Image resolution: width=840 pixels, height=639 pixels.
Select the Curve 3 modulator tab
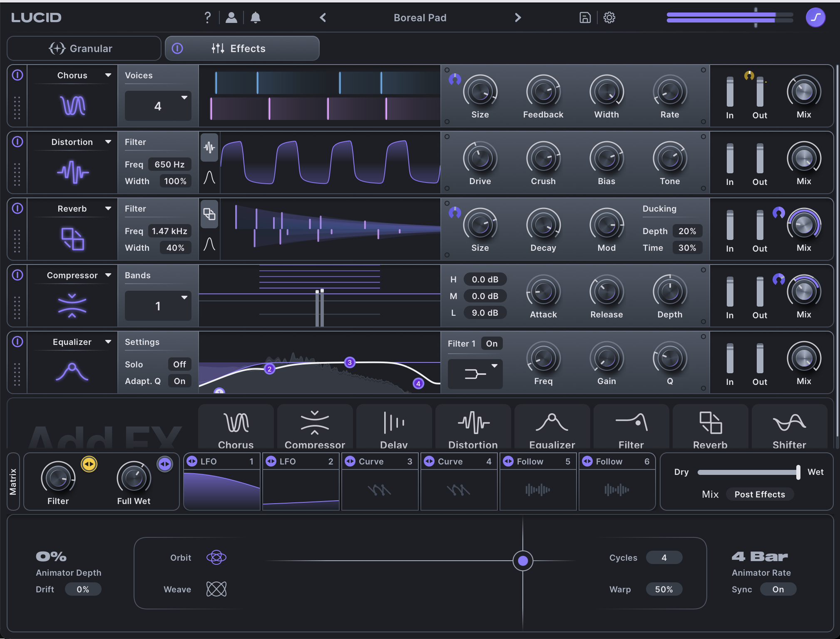coord(380,462)
